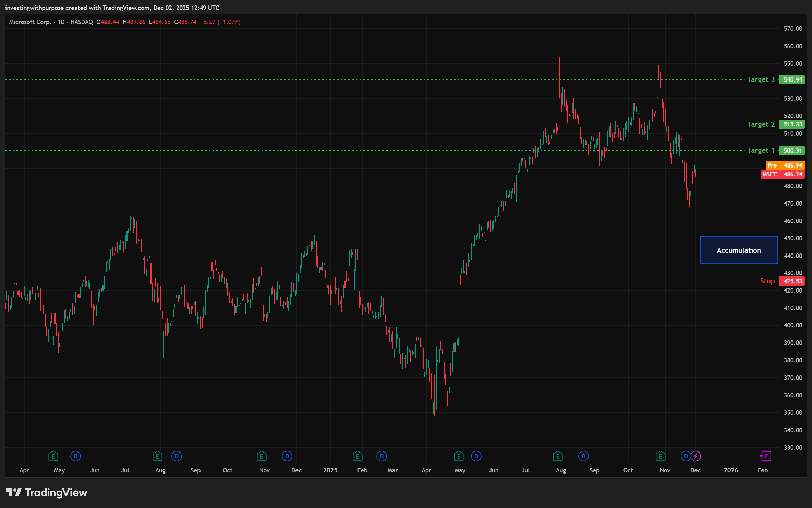Click the red Stop price label 425.53
The height and width of the screenshot is (508, 812).
coord(792,281)
